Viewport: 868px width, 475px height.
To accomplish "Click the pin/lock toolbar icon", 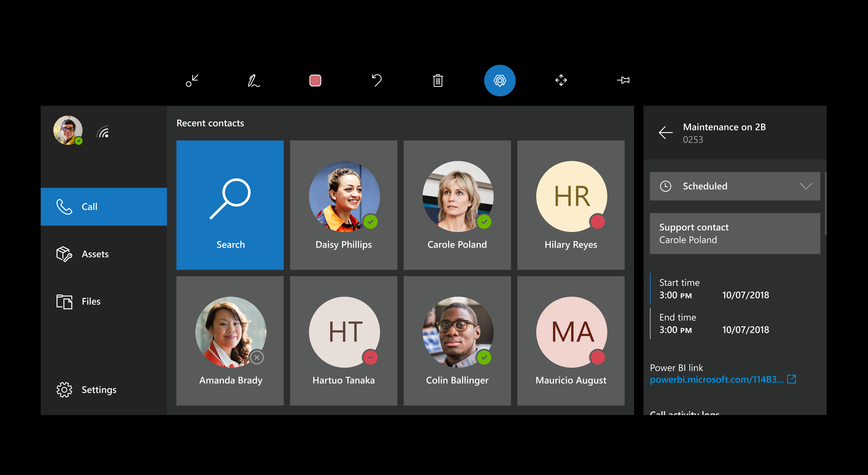I will tap(622, 81).
